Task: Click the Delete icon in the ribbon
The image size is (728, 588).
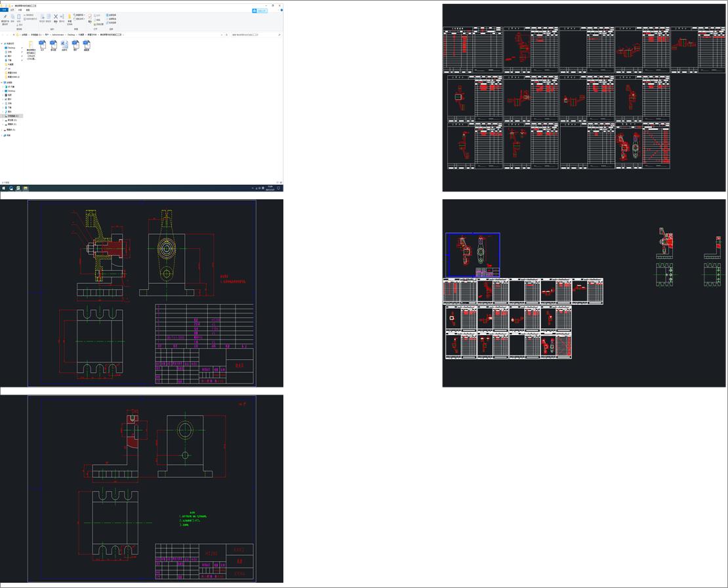Action: (56, 16)
